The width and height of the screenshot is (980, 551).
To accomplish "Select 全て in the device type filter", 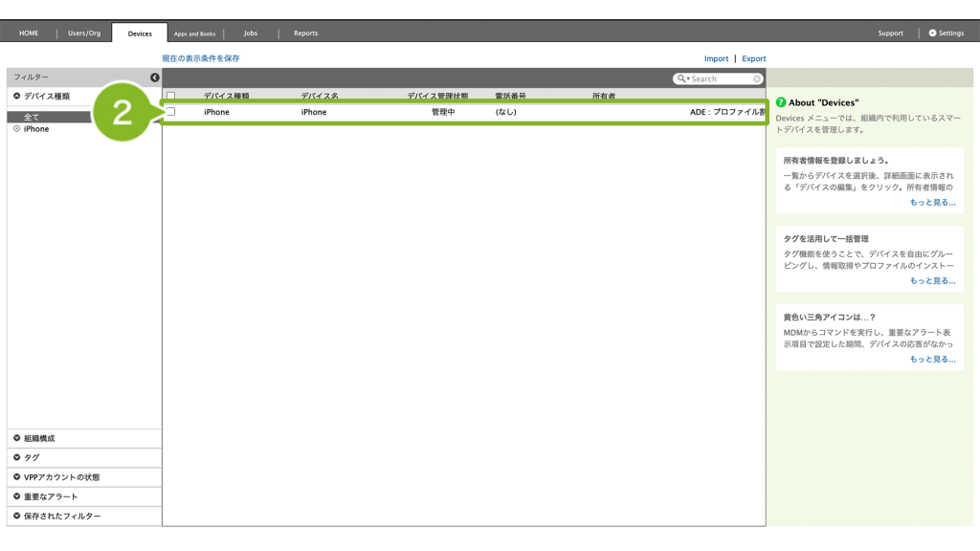I will click(x=32, y=117).
